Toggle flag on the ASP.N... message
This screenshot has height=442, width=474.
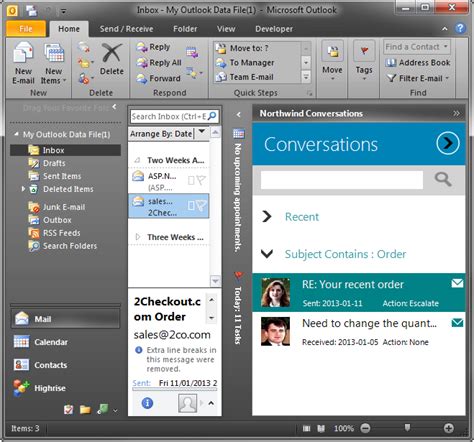[201, 180]
